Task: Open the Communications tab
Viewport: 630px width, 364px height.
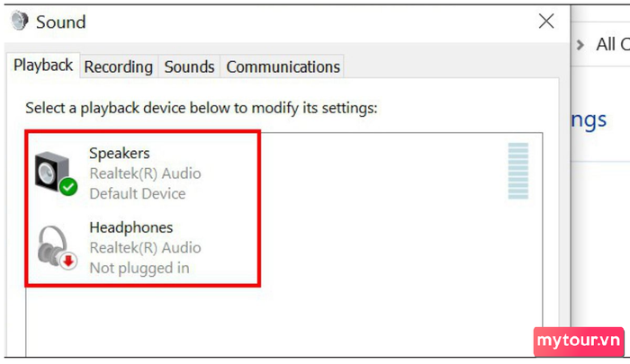Action: click(283, 67)
